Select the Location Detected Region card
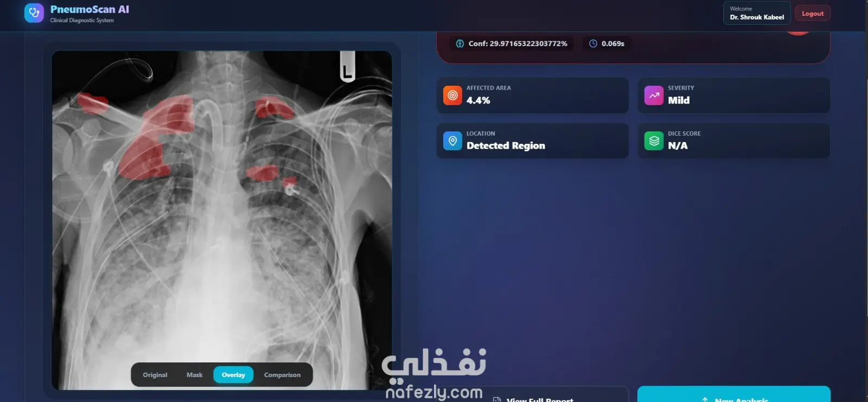The width and height of the screenshot is (868, 402). coord(533,141)
